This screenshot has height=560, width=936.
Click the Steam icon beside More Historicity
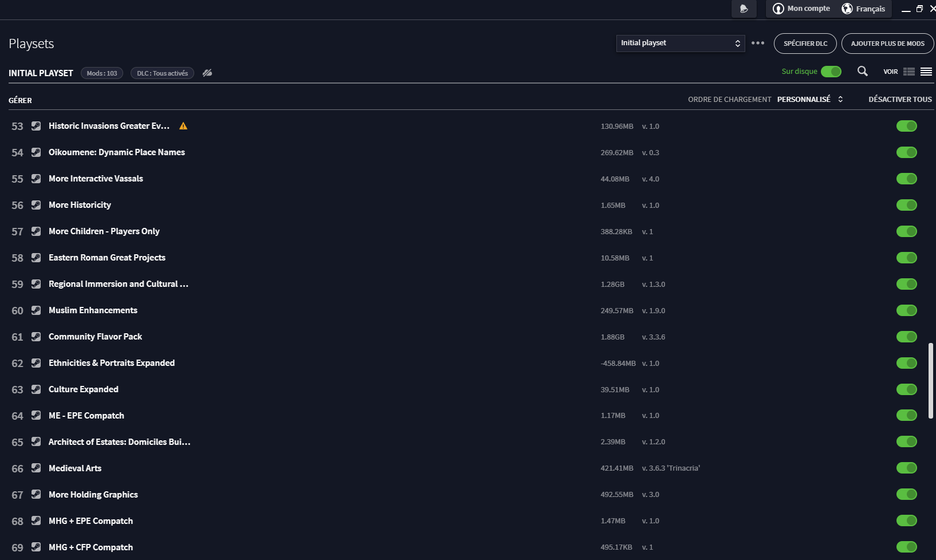(x=36, y=205)
